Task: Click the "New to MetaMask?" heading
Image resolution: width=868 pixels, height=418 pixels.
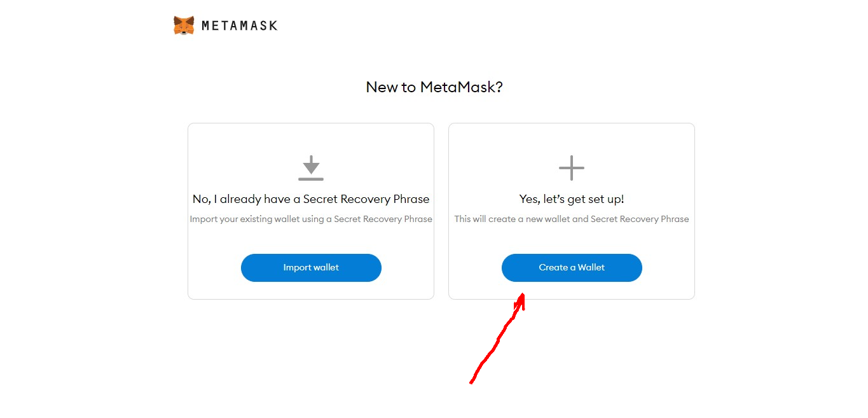Action: (x=434, y=87)
